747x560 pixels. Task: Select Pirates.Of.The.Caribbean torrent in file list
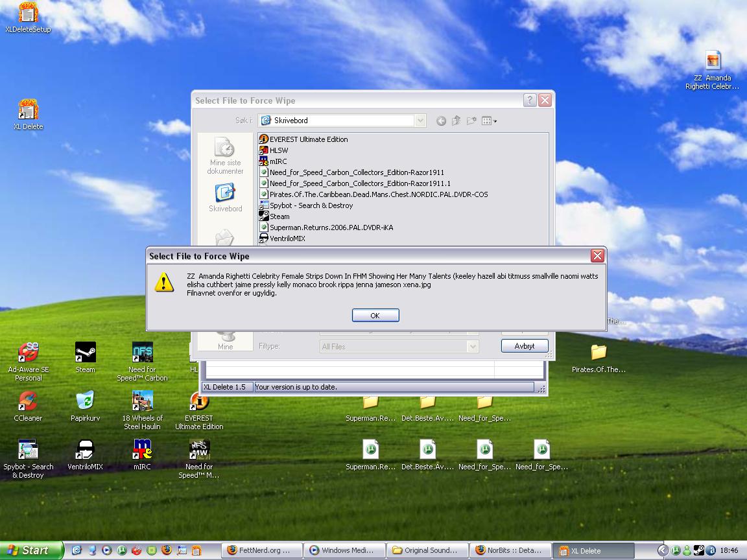tap(373, 194)
